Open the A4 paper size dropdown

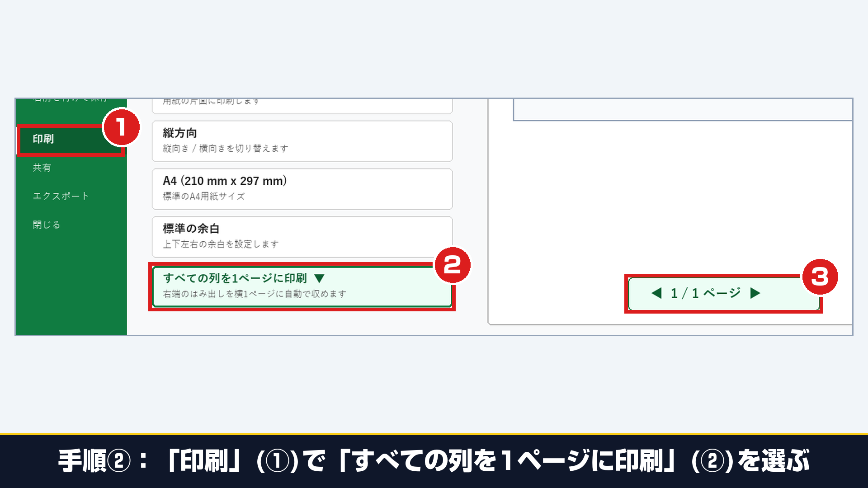[302, 189]
